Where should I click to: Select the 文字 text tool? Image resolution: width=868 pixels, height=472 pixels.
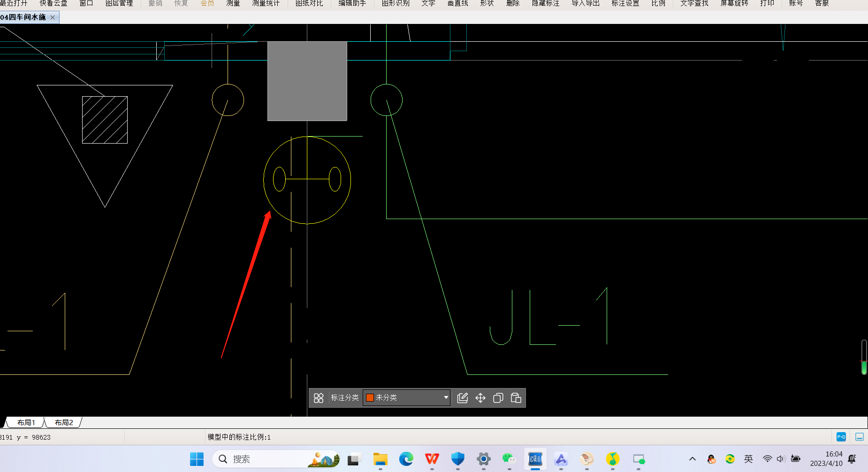click(428, 3)
